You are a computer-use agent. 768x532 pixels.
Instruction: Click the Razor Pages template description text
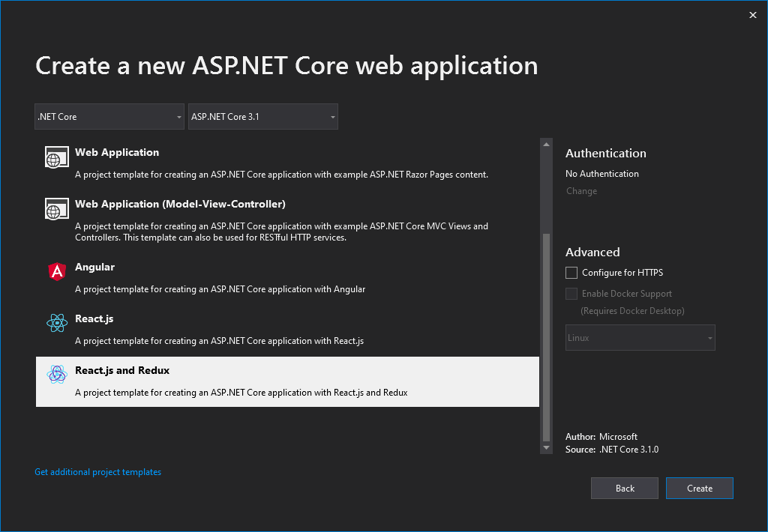click(282, 175)
